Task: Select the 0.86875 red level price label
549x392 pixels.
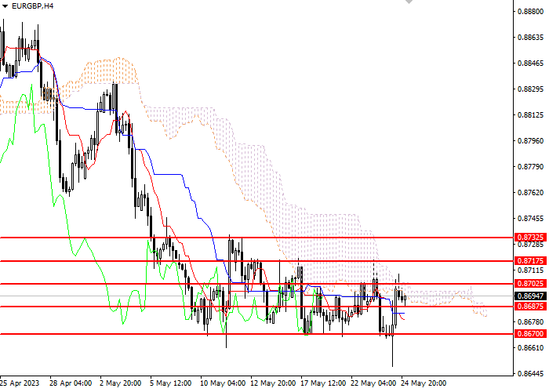Action: click(x=530, y=307)
